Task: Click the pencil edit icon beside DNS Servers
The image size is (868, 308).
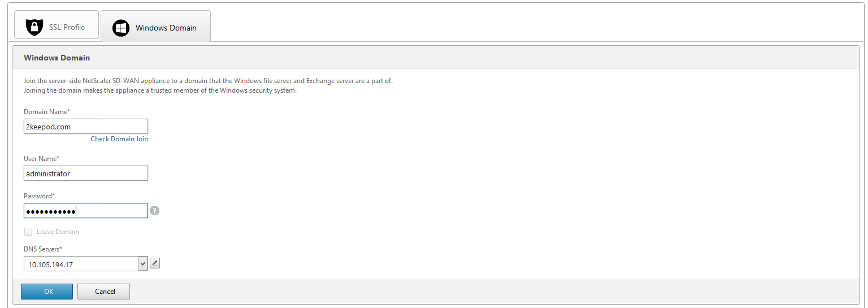Action: [x=155, y=263]
